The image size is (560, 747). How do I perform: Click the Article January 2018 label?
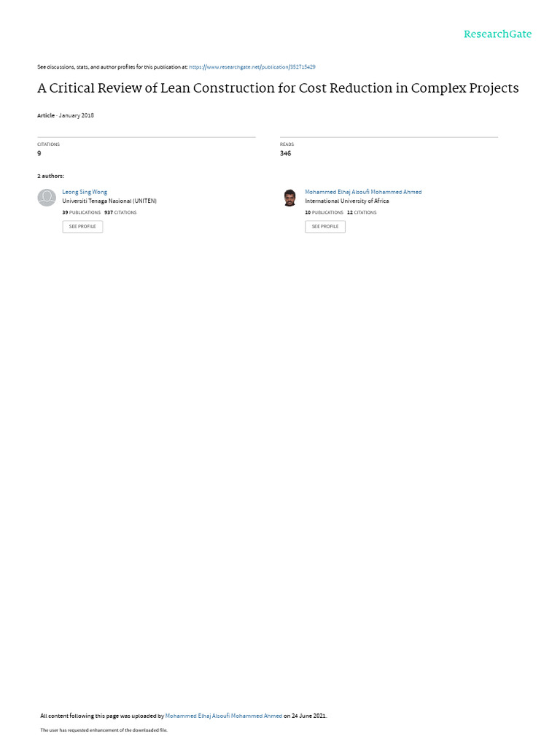pyautogui.click(x=66, y=115)
